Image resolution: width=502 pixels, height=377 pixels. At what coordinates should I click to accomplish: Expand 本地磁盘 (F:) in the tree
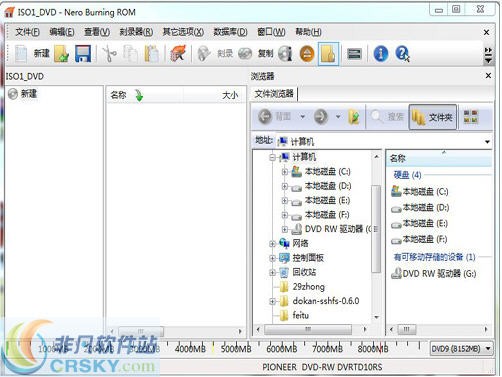[285, 215]
